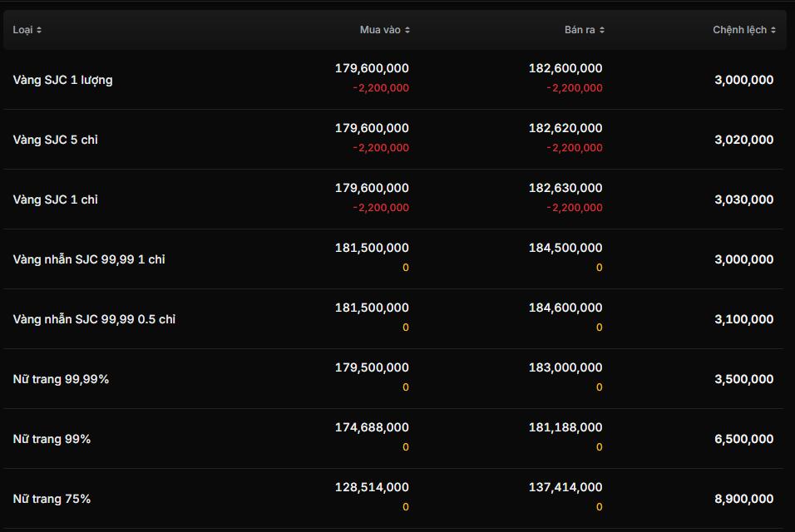
Task: Select the 128,514,000 buying price cell
Action: pos(372,487)
